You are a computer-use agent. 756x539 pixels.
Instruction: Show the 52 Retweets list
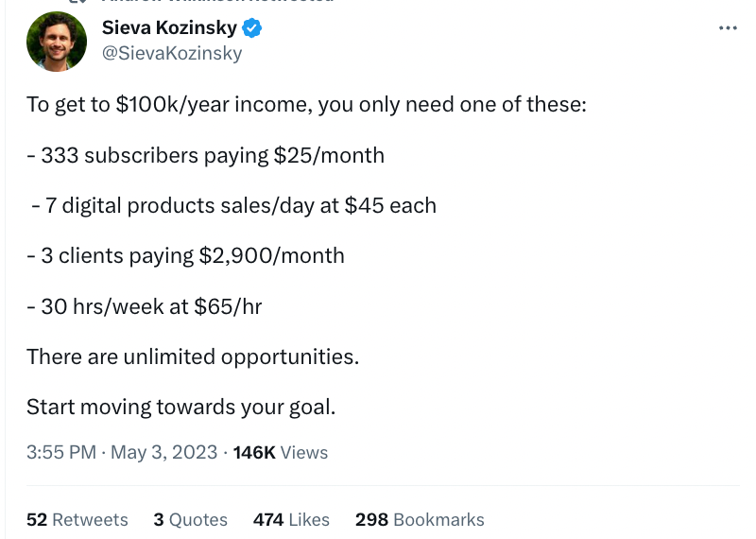click(77, 520)
